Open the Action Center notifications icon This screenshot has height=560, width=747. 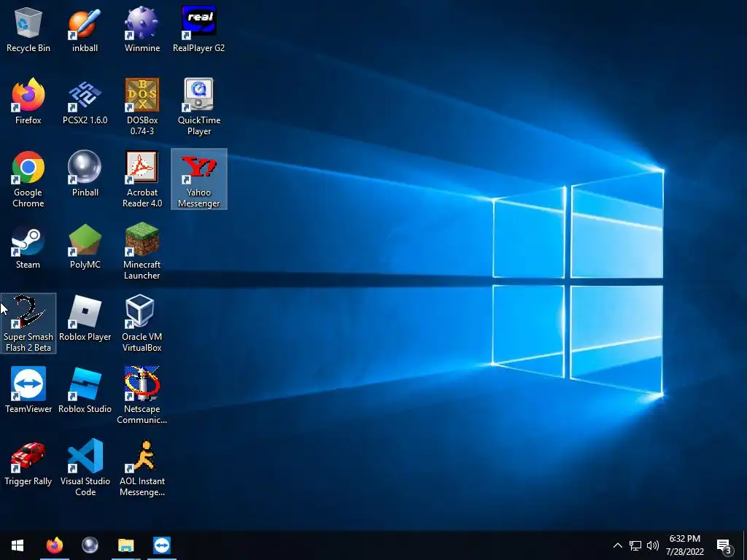pyautogui.click(x=724, y=545)
